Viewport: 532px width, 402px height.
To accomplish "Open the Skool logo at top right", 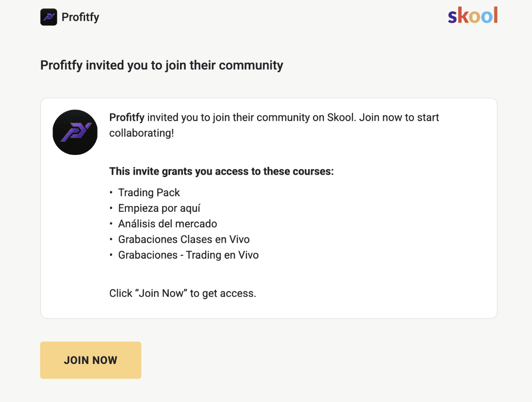I will [x=473, y=15].
